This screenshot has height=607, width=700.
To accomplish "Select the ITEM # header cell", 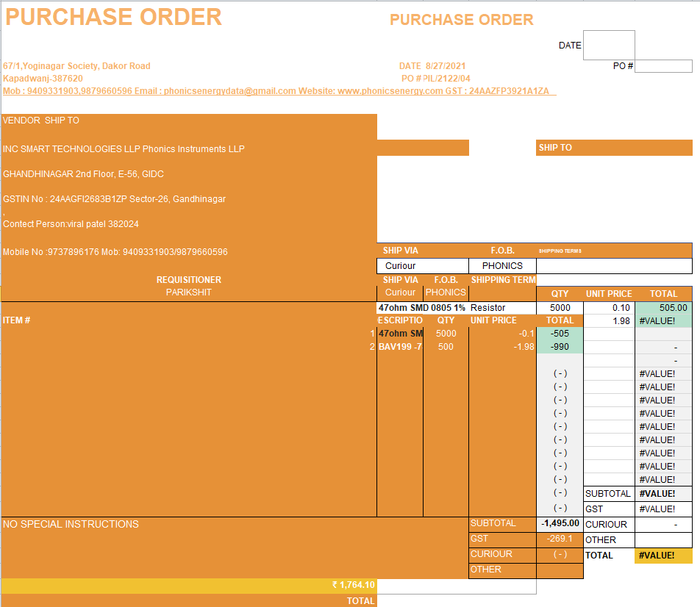I will coord(16,320).
